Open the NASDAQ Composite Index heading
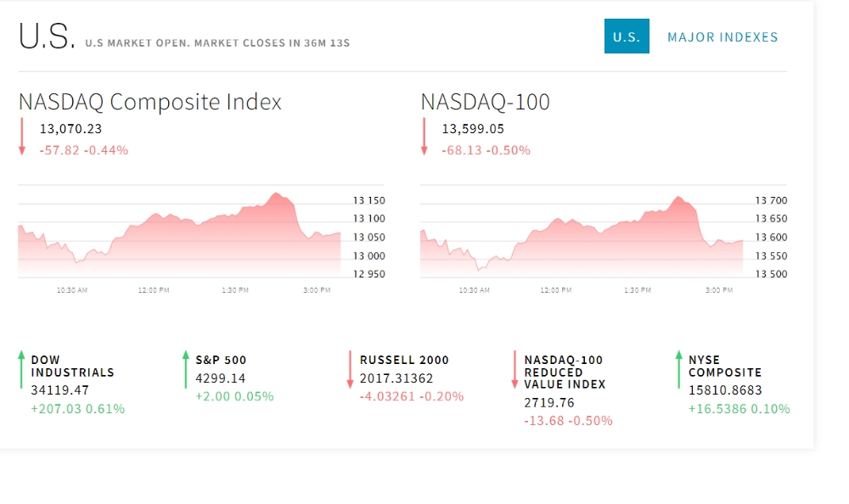 (150, 102)
